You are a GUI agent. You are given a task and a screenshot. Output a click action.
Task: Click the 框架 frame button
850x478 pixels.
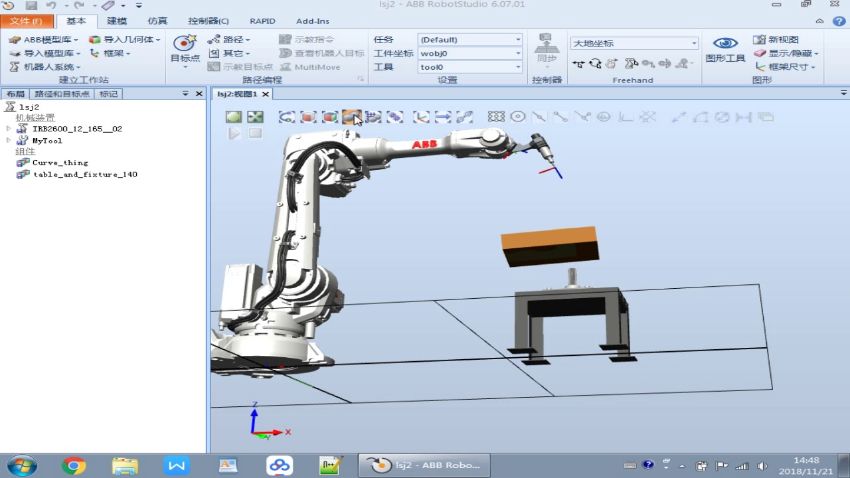point(110,53)
